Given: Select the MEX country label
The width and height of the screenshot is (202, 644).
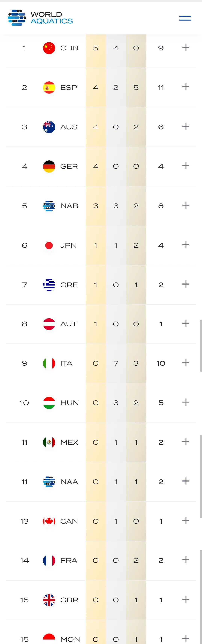Looking at the screenshot, I should (x=69, y=442).
